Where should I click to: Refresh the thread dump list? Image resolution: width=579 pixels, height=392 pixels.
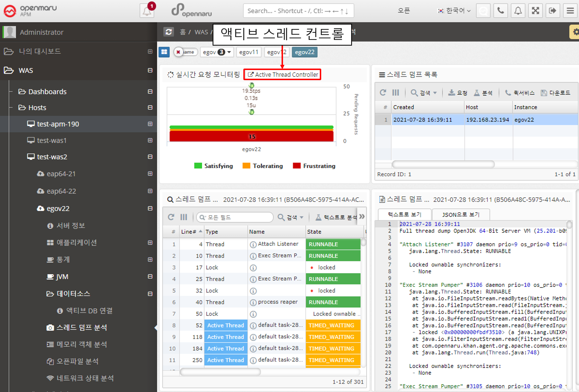pyautogui.click(x=383, y=93)
